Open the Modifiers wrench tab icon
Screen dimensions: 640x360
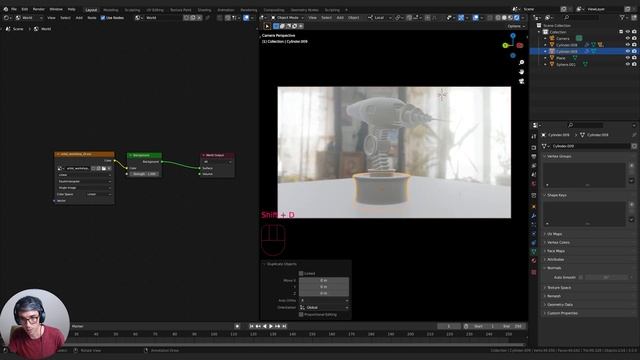(534, 216)
